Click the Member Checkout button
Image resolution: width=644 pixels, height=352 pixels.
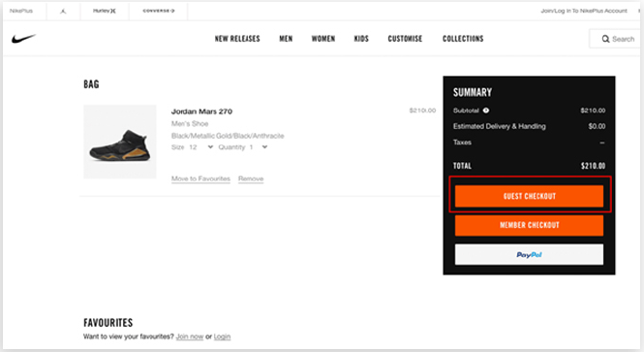pos(529,225)
